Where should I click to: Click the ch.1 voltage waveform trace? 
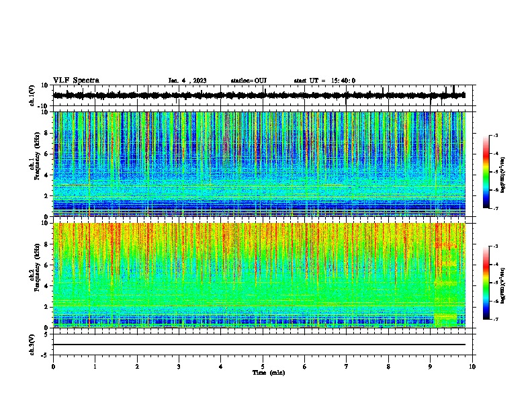point(259,95)
